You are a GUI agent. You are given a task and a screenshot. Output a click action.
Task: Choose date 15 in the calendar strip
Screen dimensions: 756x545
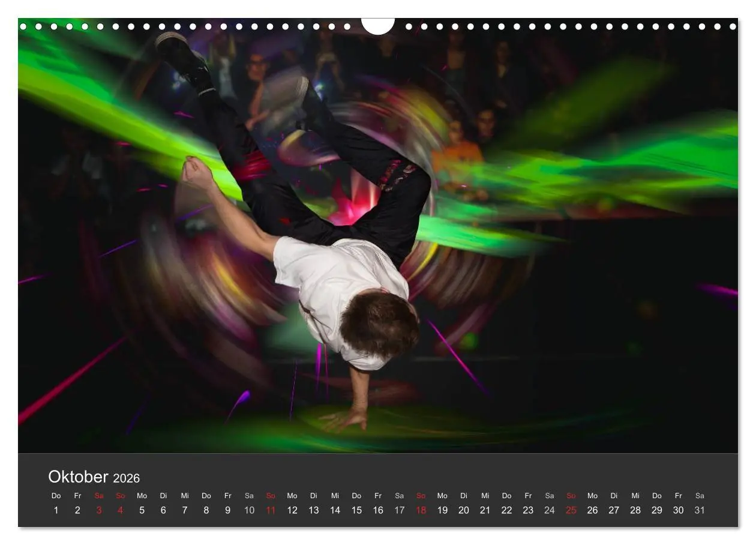click(x=356, y=510)
